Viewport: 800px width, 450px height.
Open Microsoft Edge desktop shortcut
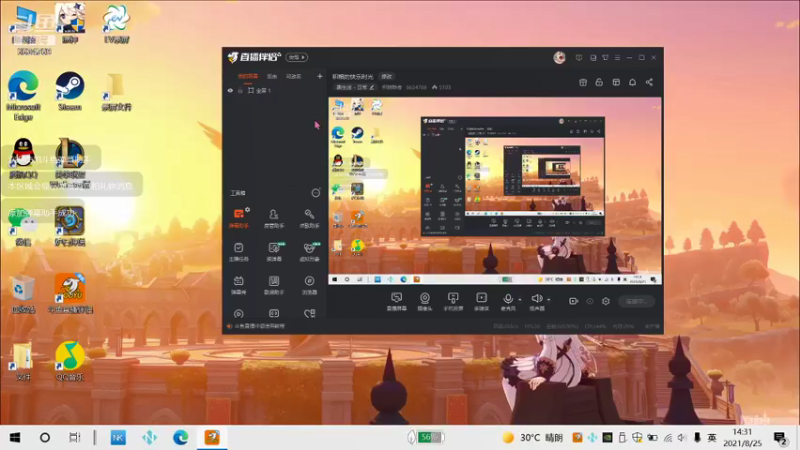coord(23,96)
